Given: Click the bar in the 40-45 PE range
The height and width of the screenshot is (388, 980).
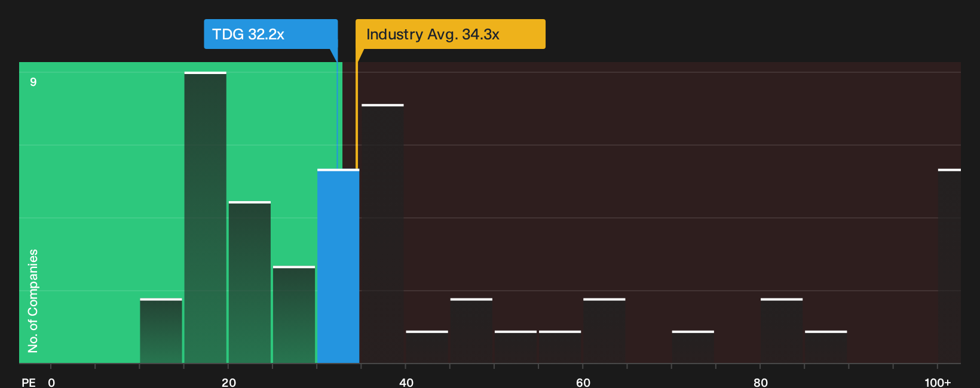Looking at the screenshot, I should [x=427, y=347].
